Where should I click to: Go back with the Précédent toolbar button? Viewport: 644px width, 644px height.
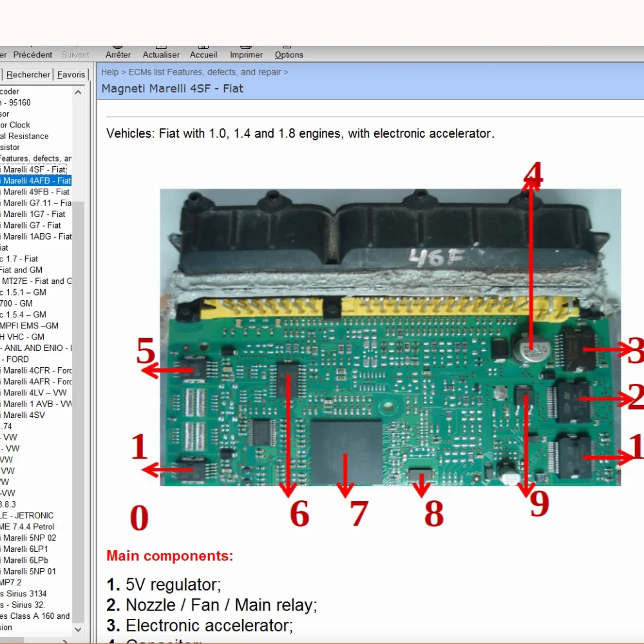point(32,55)
